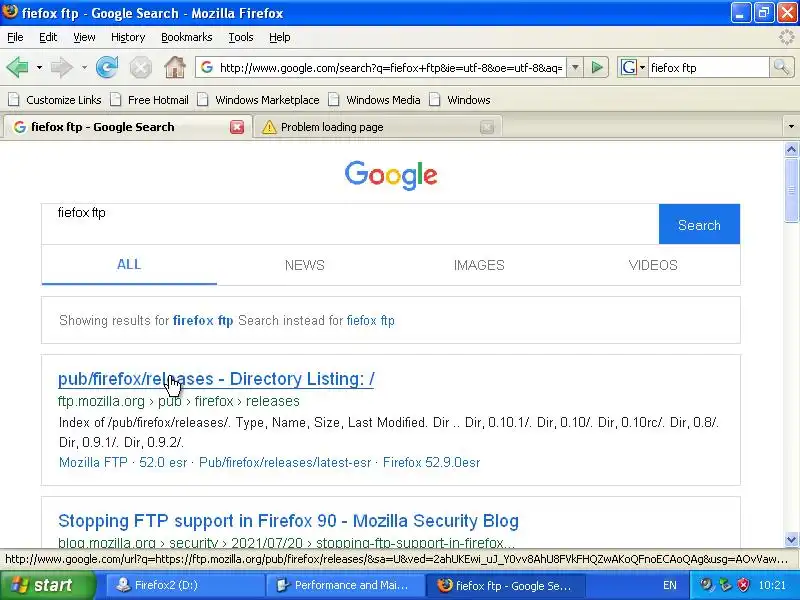This screenshot has height=600, width=800.
Task: Search instead for fiefox ftp link
Action: (x=370, y=320)
